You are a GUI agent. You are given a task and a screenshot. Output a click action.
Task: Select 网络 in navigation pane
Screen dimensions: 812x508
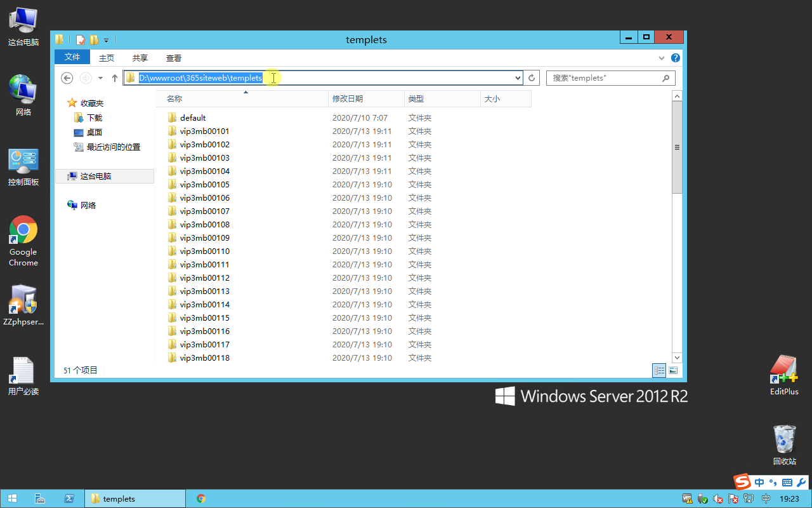[x=88, y=205]
